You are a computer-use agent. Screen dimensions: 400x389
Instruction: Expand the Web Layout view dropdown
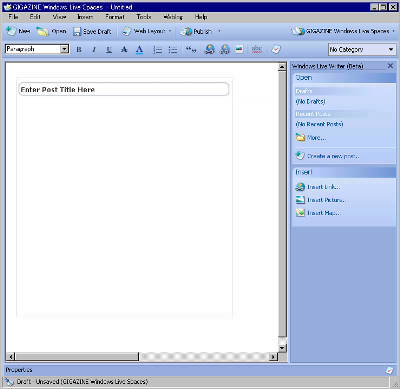tap(170, 31)
